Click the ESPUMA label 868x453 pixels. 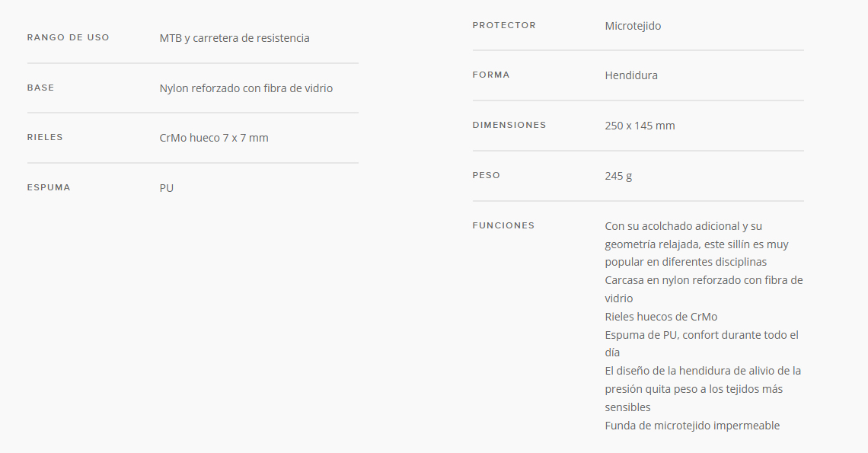[49, 188]
